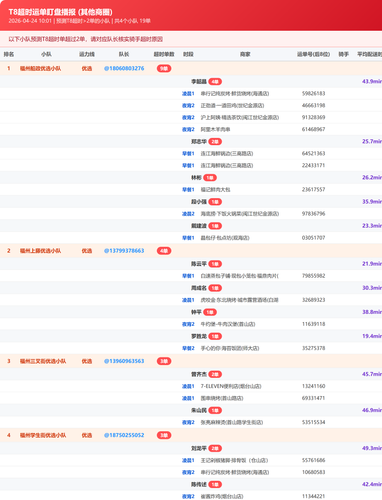Screen dimensions: 382x500
Task: Click the 46.9min average delivery time
Action: pos(372,410)
